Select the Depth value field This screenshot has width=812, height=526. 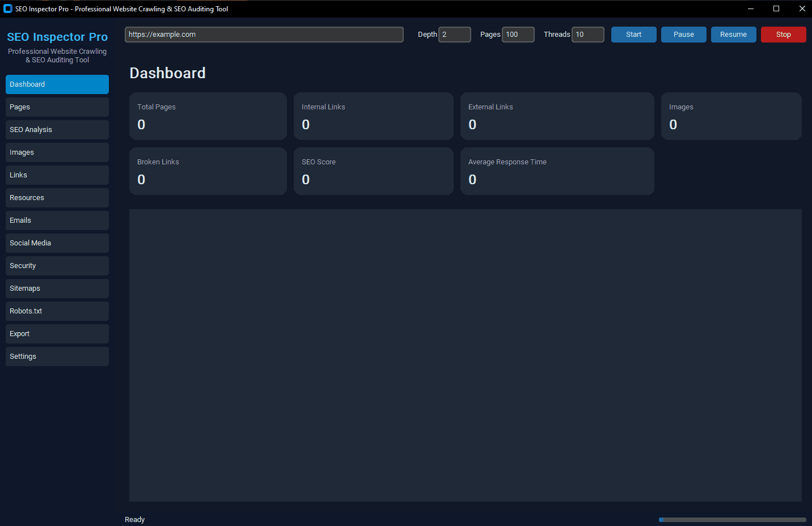click(455, 35)
